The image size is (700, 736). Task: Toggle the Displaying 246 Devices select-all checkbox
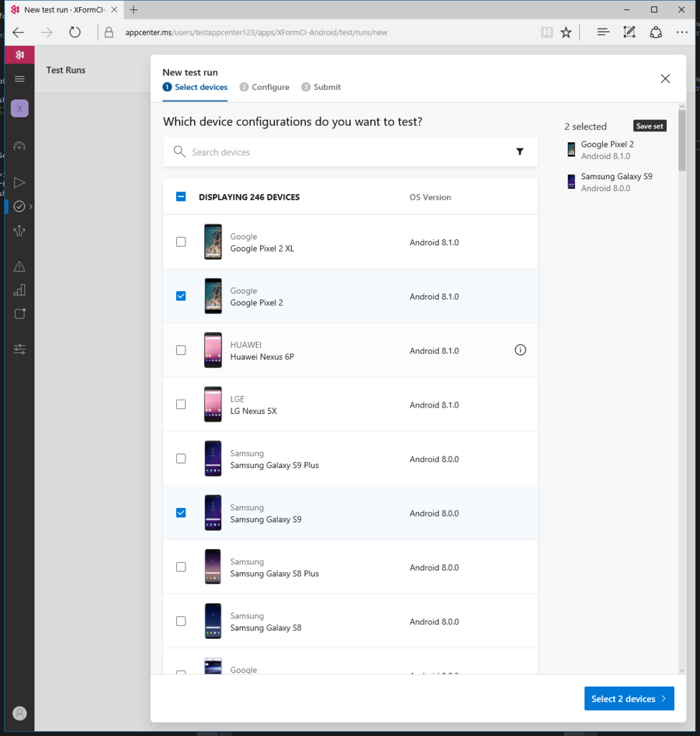point(181,197)
